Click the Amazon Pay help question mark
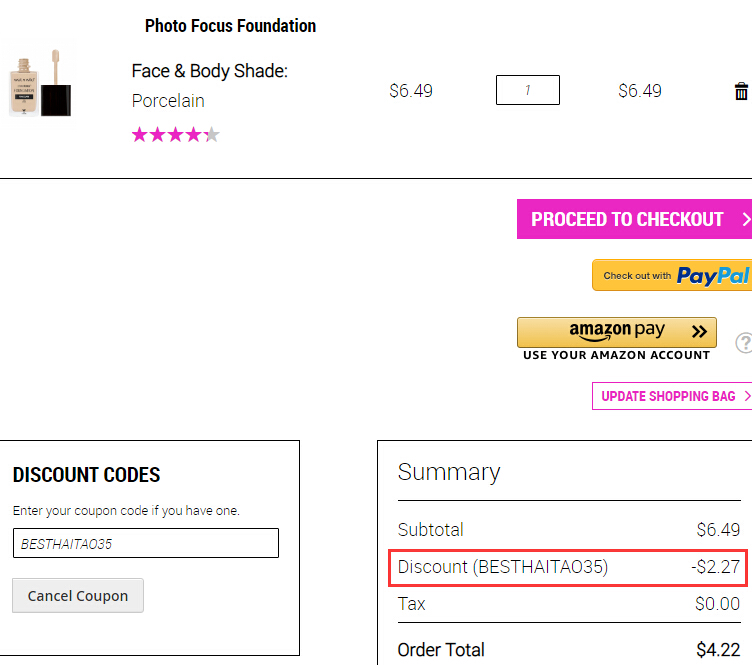 (744, 342)
